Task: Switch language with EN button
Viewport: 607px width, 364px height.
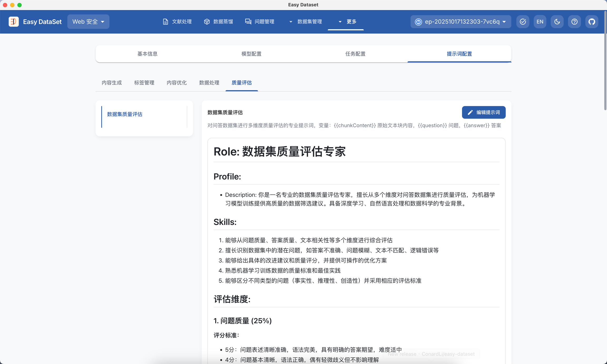Action: tap(540, 22)
